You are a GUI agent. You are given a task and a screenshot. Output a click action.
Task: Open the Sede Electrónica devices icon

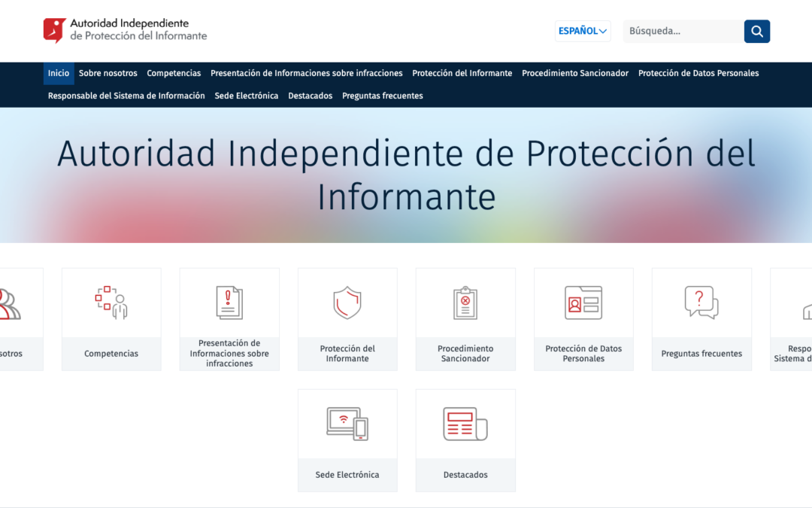pyautogui.click(x=347, y=424)
